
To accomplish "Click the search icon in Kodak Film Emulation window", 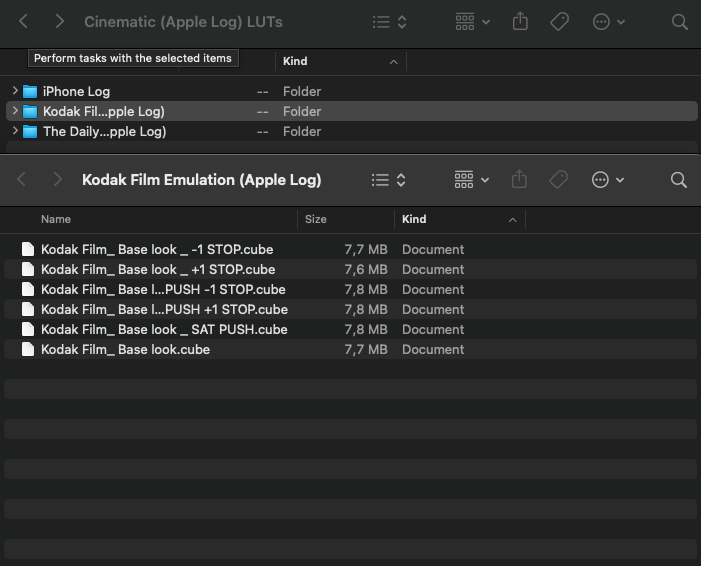I will (x=678, y=180).
